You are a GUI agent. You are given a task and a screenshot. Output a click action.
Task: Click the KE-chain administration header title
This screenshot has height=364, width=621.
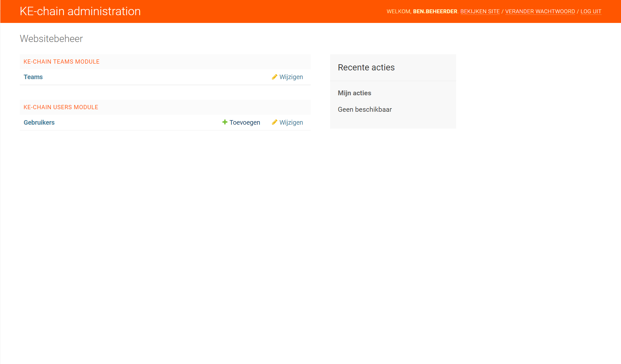(80, 11)
